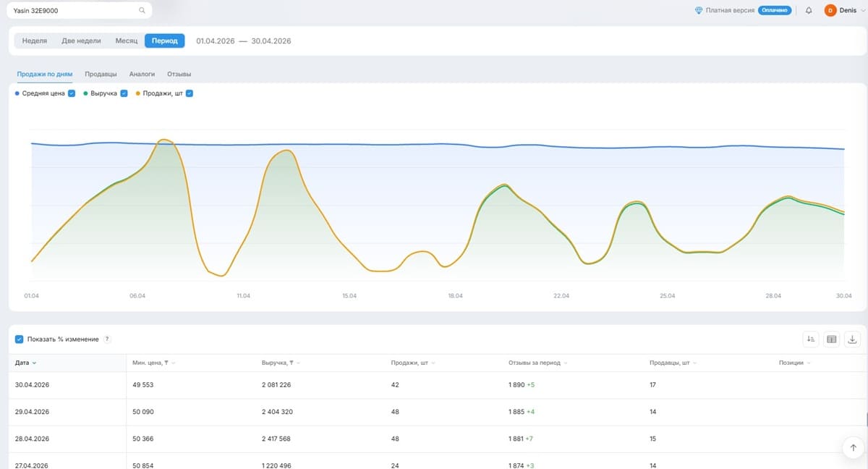Click the question mark help icon
Screen dimensions: 868x469
click(107, 339)
